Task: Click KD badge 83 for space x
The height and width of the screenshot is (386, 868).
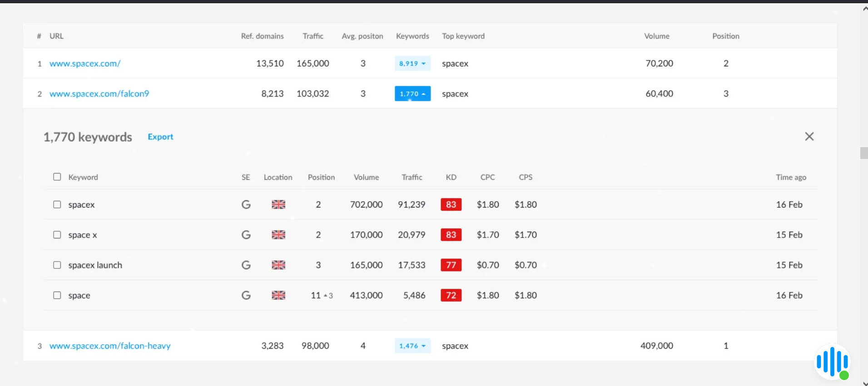Action: click(451, 235)
